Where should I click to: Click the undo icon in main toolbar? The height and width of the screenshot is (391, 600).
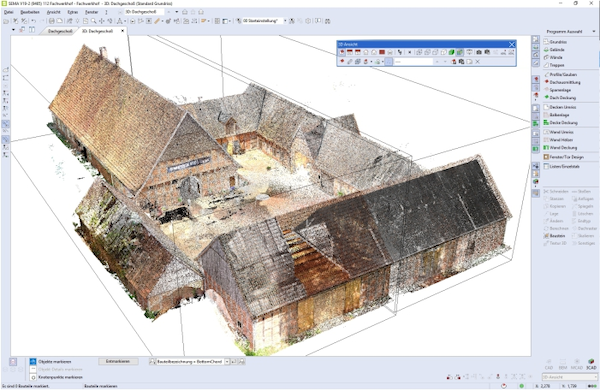tap(34, 21)
